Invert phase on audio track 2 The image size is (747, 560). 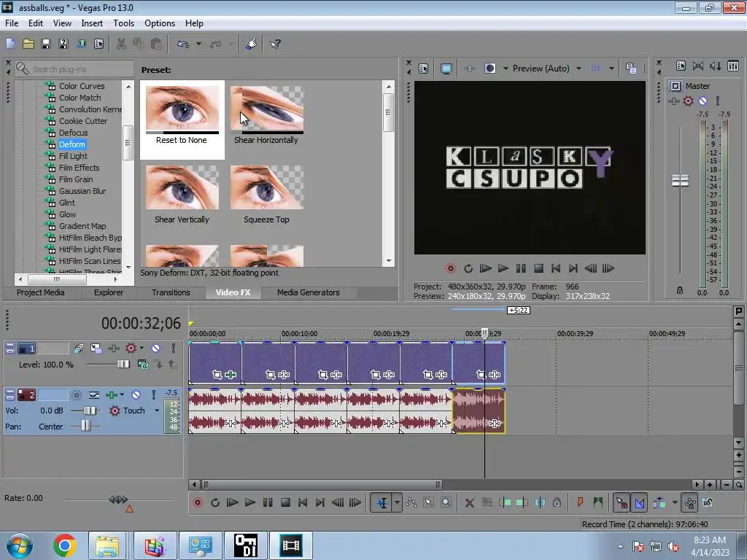tap(94, 394)
